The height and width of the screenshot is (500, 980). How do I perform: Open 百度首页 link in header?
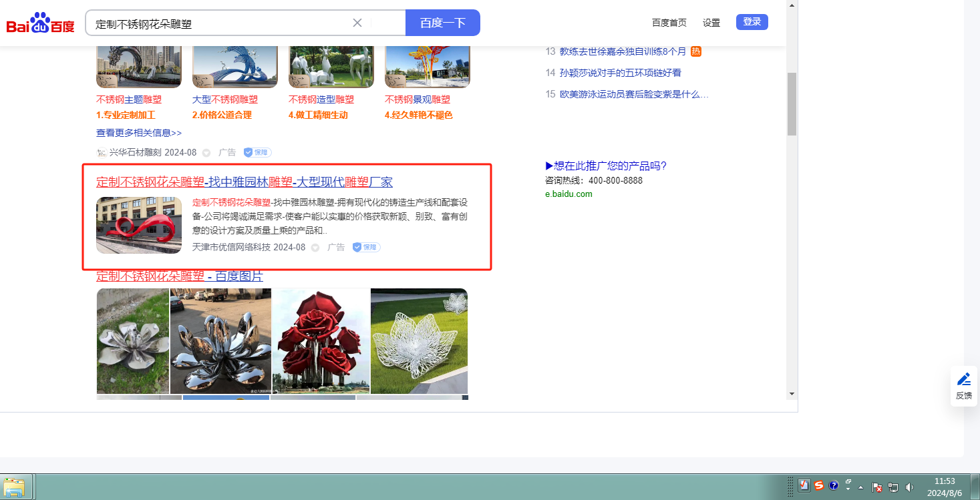click(669, 23)
